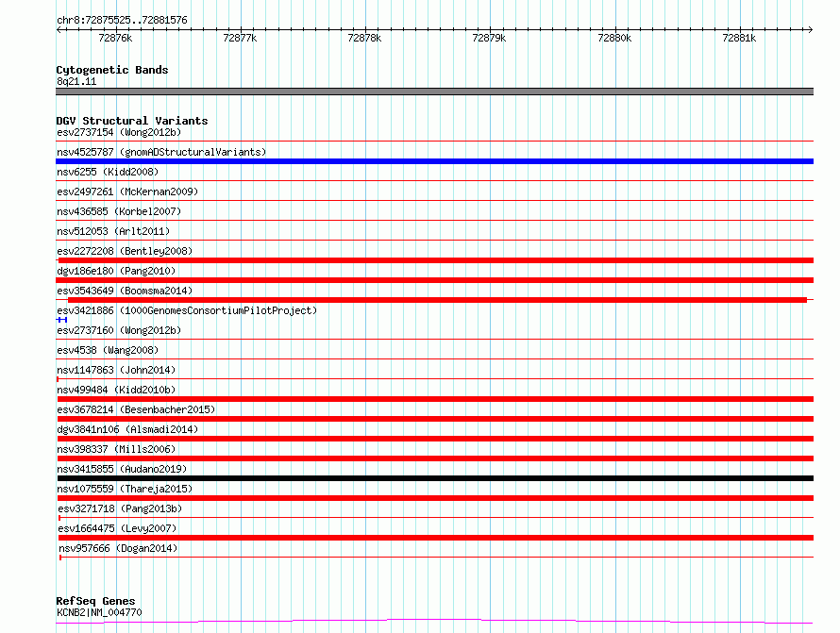Click the 72876k ruler tick label
Viewport: 840px width, 633px height.
(115, 38)
